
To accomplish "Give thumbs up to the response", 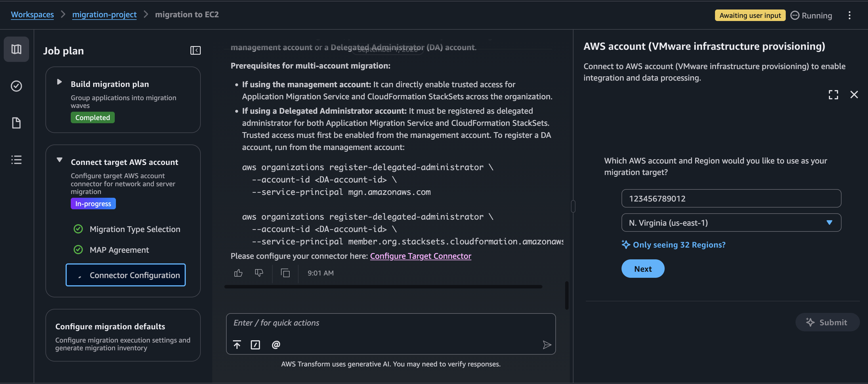I will pyautogui.click(x=238, y=273).
